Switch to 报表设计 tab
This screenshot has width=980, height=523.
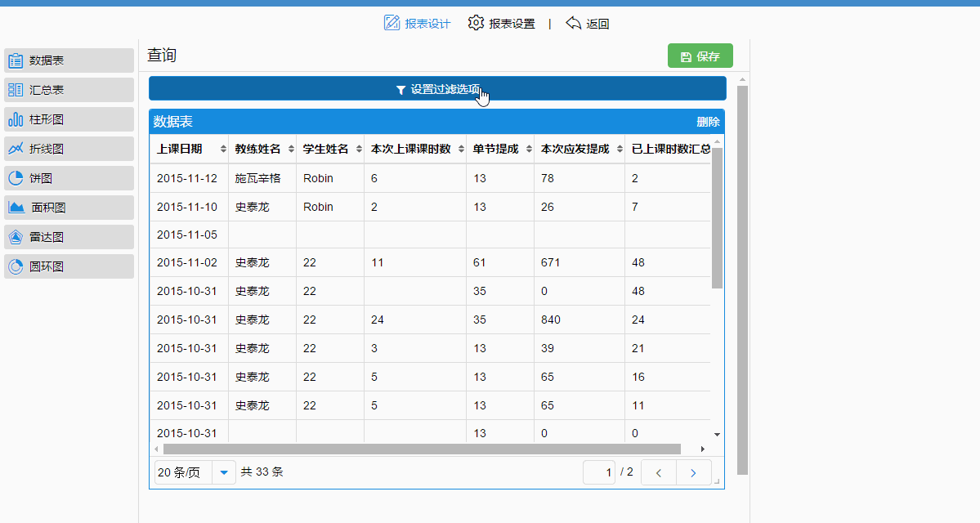tap(418, 24)
